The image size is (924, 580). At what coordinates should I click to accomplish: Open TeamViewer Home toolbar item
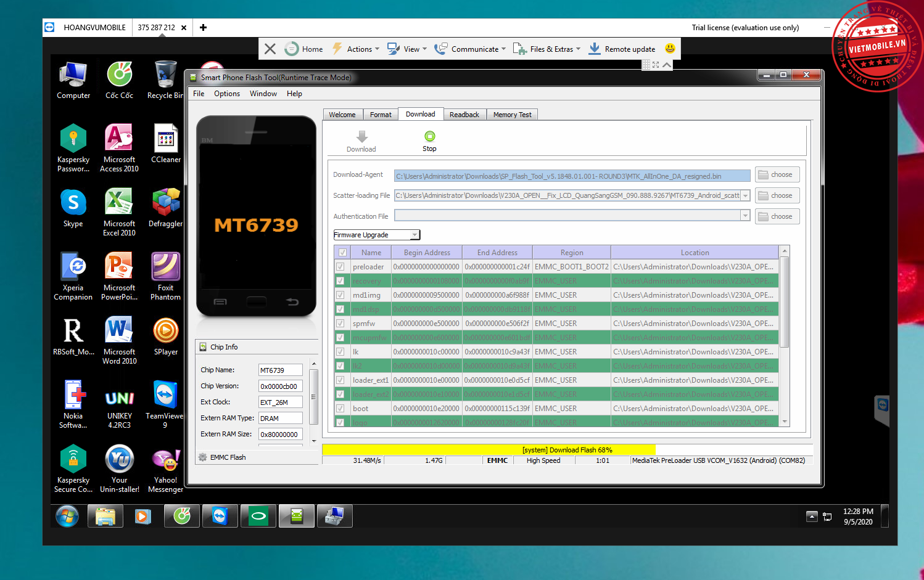(x=303, y=49)
